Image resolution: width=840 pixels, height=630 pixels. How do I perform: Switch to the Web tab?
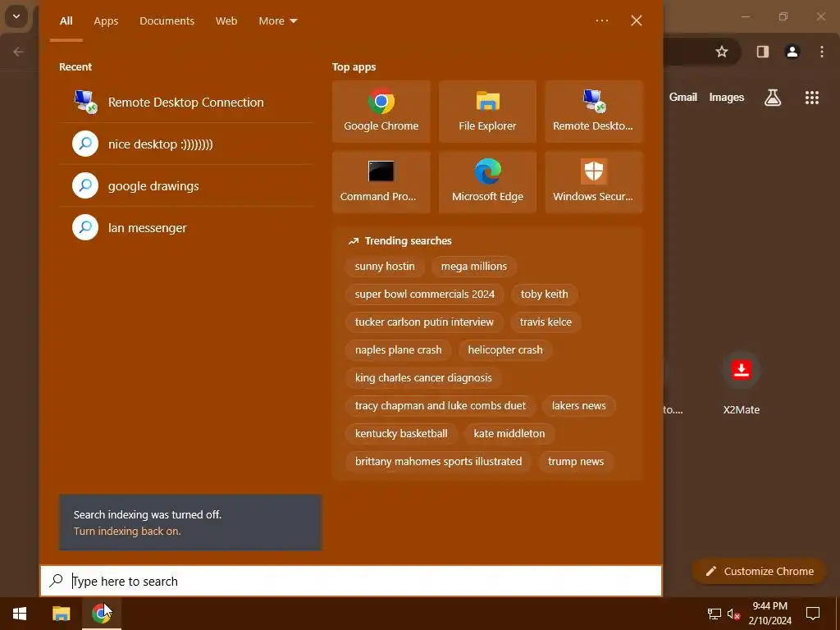[x=226, y=21]
